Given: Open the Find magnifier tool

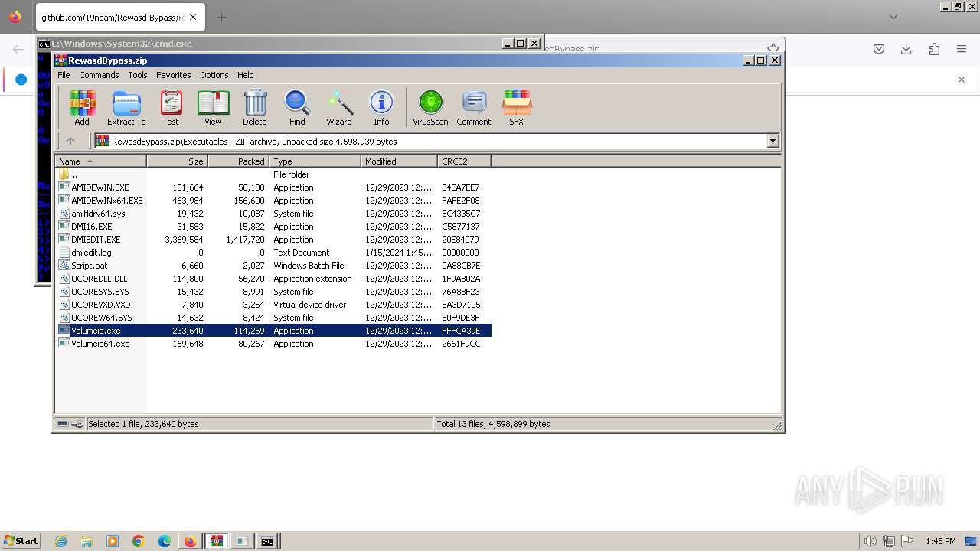Looking at the screenshot, I should (297, 108).
